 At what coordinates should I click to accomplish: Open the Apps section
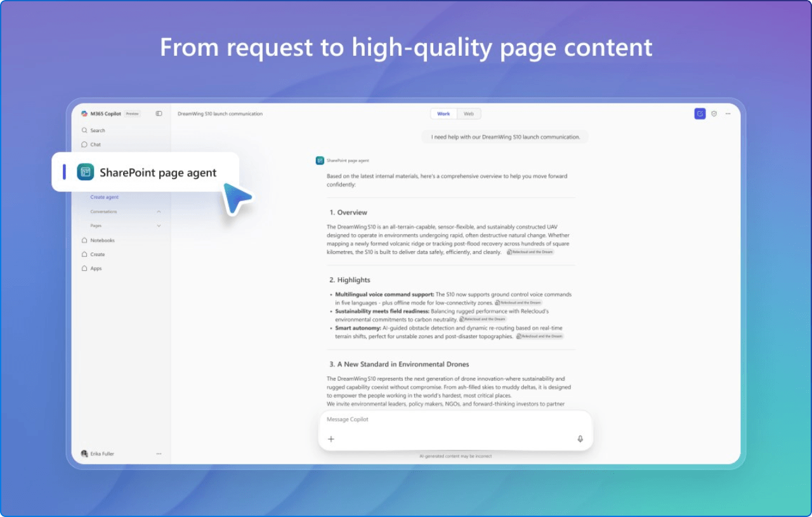point(96,268)
